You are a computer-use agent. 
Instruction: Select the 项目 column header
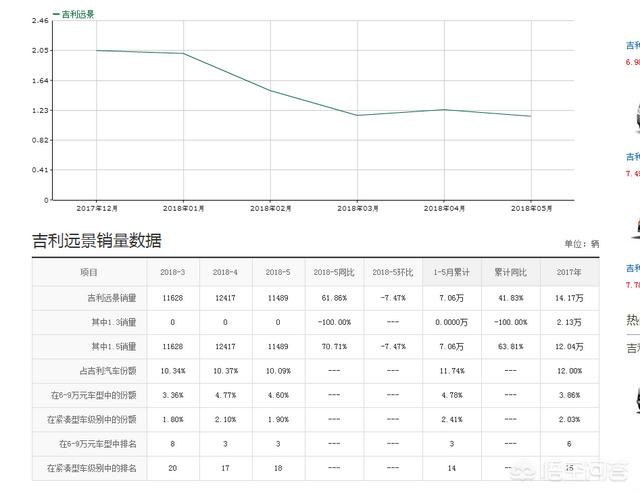click(90, 272)
